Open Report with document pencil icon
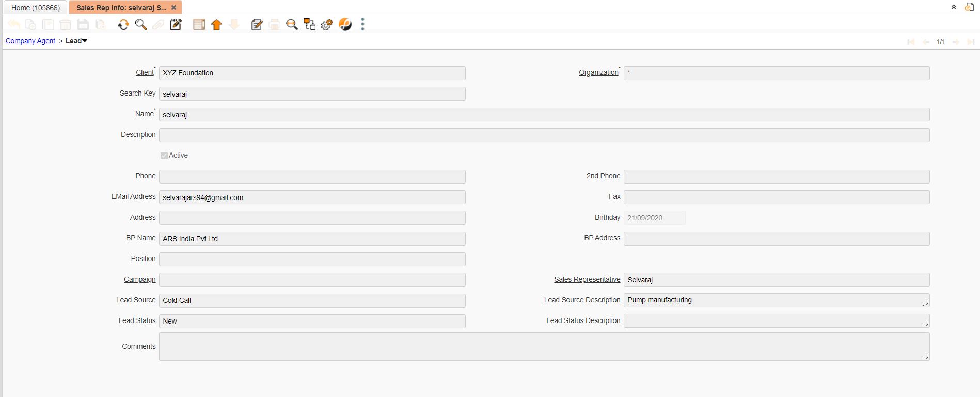The height and width of the screenshot is (397, 980). point(257,24)
